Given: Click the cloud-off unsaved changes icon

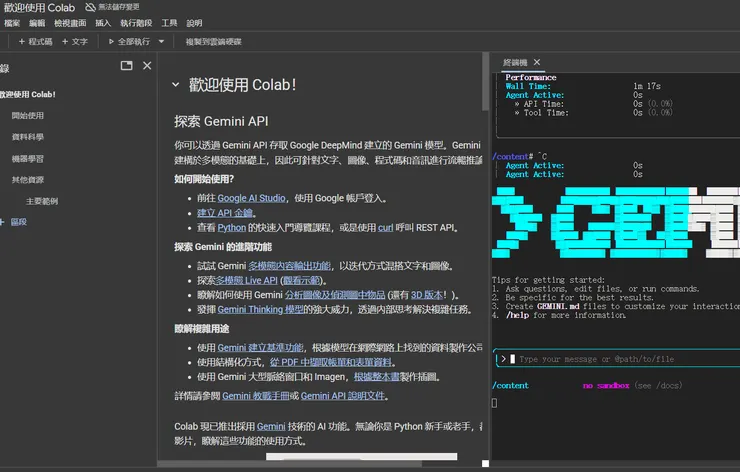Looking at the screenshot, I should pos(90,7).
